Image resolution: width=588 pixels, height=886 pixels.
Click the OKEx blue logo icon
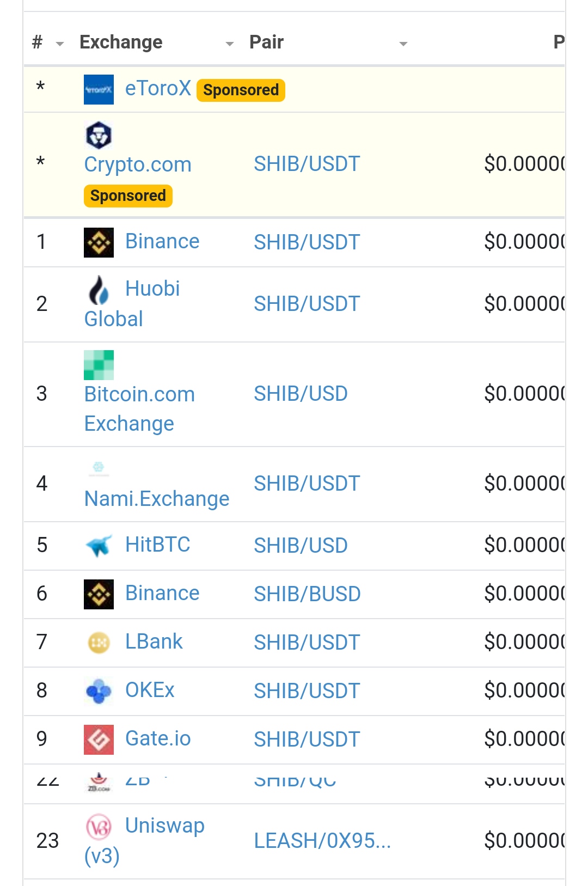click(99, 691)
